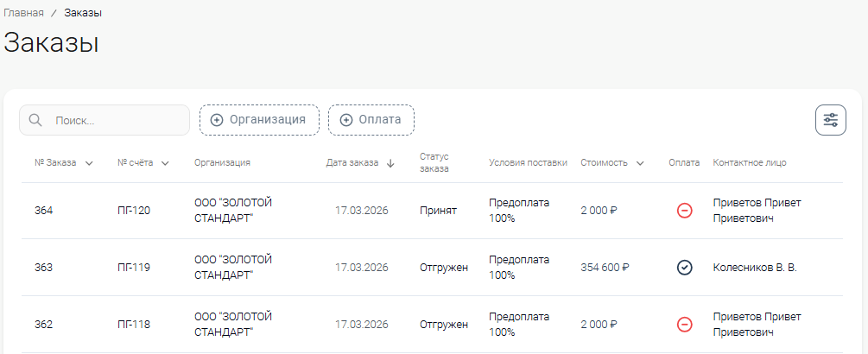Viewport: 868px width, 354px height.
Task: Go to Главная breadcrumb link
Action: pyautogui.click(x=23, y=13)
